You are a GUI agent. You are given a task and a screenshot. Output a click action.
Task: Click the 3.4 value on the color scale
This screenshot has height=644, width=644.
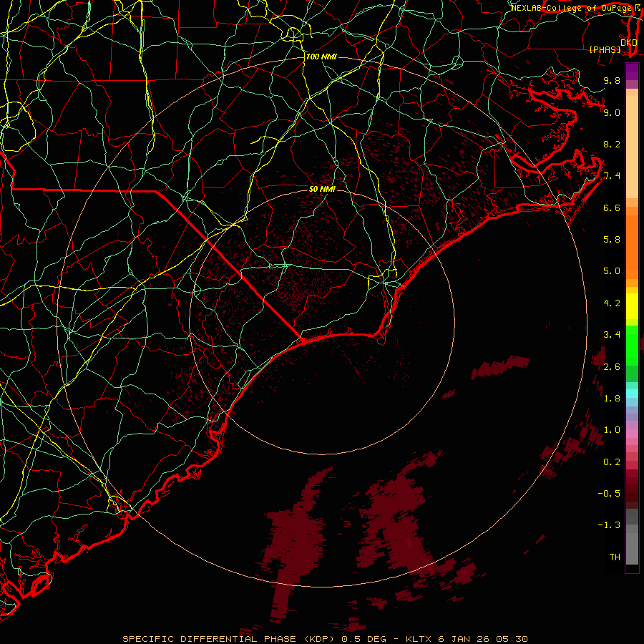tap(612, 335)
